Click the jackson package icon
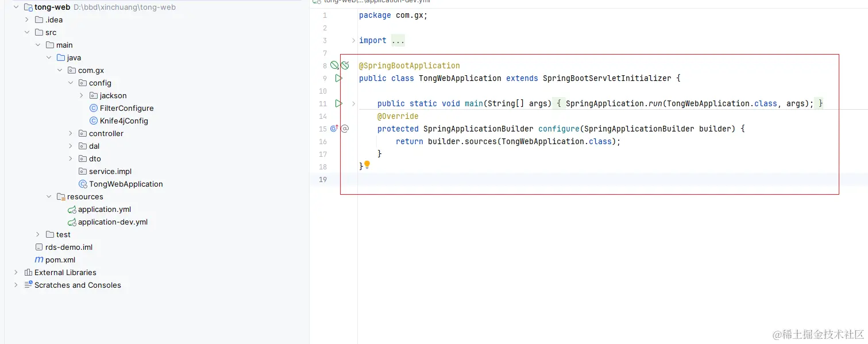This screenshot has height=344, width=868. tap(94, 96)
